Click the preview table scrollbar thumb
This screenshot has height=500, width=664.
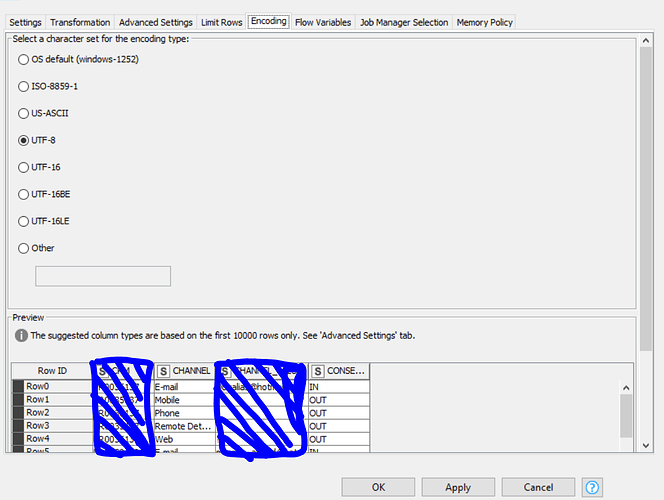pos(626,416)
